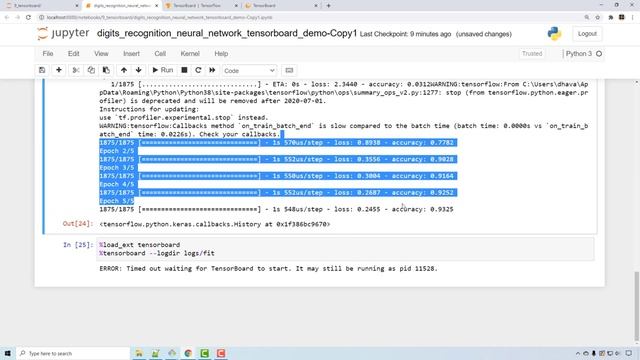The width and height of the screenshot is (640, 360).
Task: Click the Python logo in the header
Action: pyautogui.click(x=554, y=34)
